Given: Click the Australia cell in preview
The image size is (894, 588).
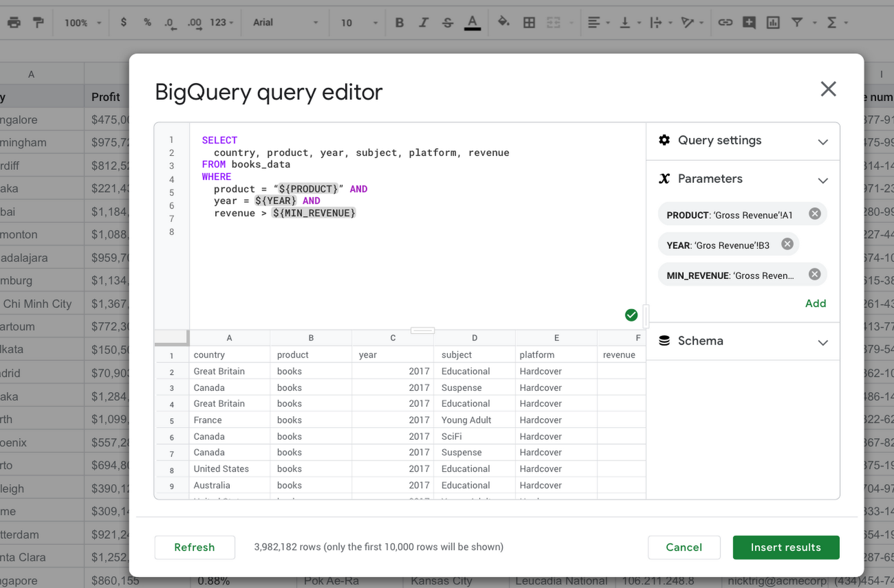Looking at the screenshot, I should (229, 485).
